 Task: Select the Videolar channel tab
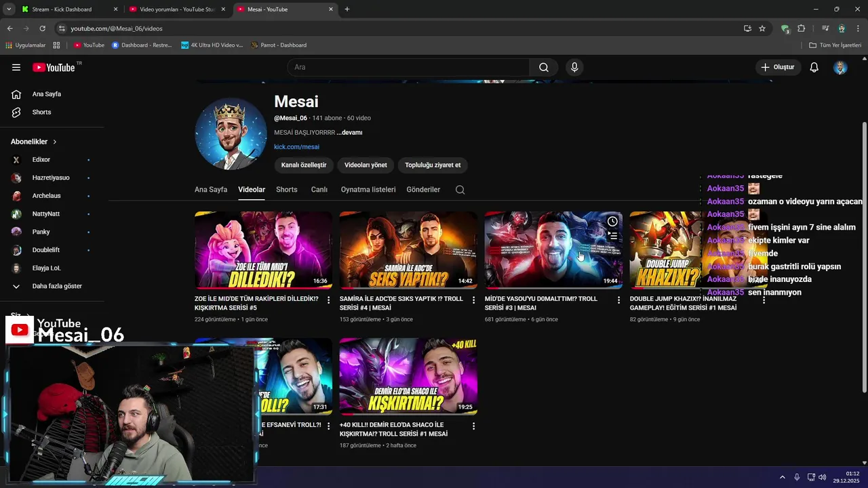252,190
